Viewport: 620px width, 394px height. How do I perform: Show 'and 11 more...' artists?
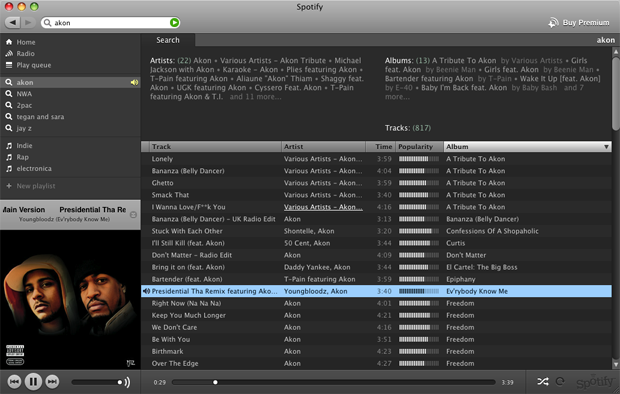(255, 97)
